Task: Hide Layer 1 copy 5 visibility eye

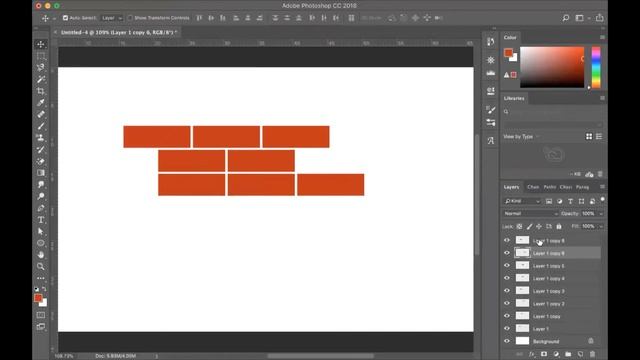Action: pyautogui.click(x=507, y=265)
